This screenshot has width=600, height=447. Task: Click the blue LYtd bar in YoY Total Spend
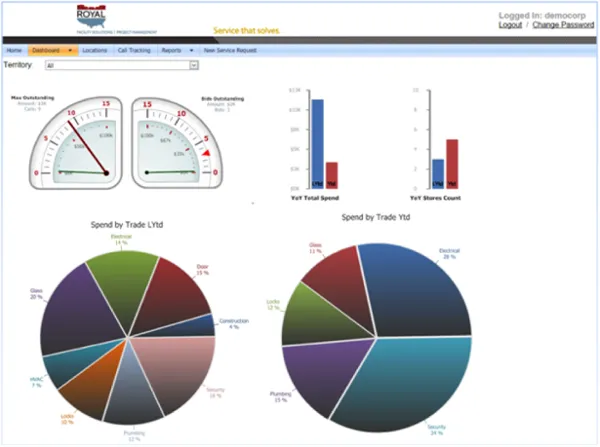coord(317,143)
